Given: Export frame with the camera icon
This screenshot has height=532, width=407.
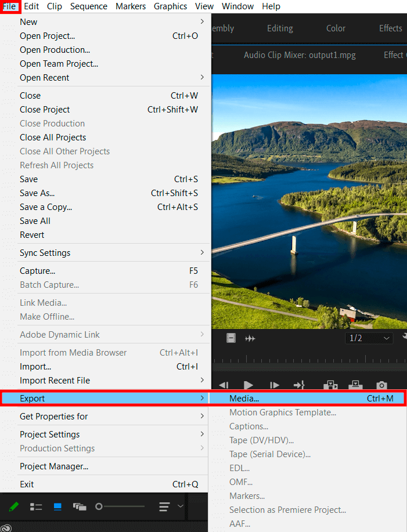Looking at the screenshot, I should [381, 385].
